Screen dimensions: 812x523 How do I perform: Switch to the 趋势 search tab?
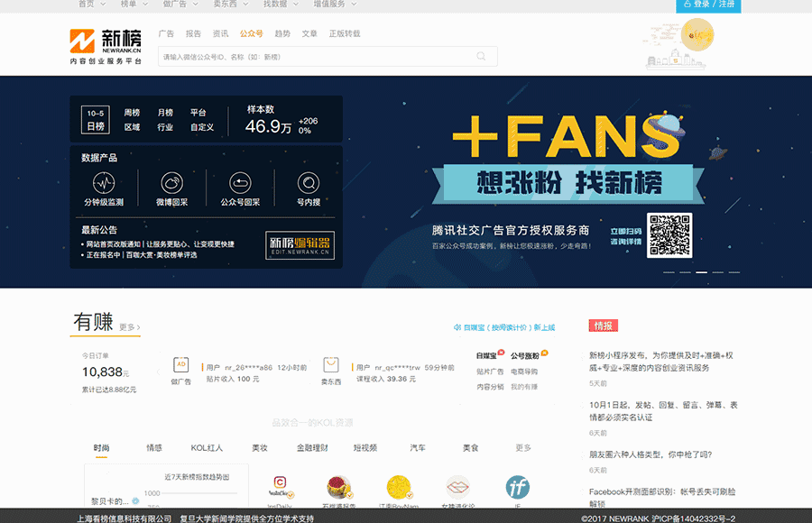pyautogui.click(x=282, y=33)
